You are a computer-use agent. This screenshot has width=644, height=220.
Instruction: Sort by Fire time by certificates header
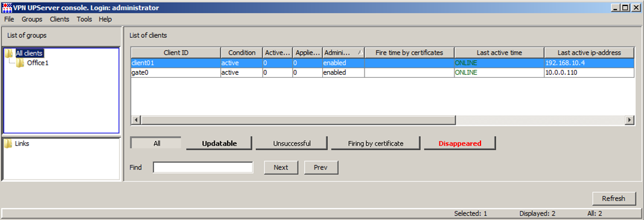(409, 52)
